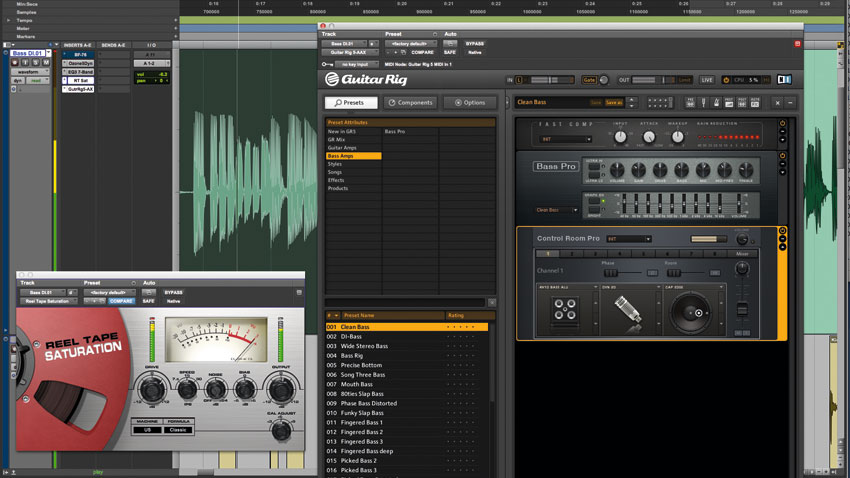This screenshot has width=850, height=478.
Task: Select Fingered Bass 1 preset
Action: click(407, 423)
